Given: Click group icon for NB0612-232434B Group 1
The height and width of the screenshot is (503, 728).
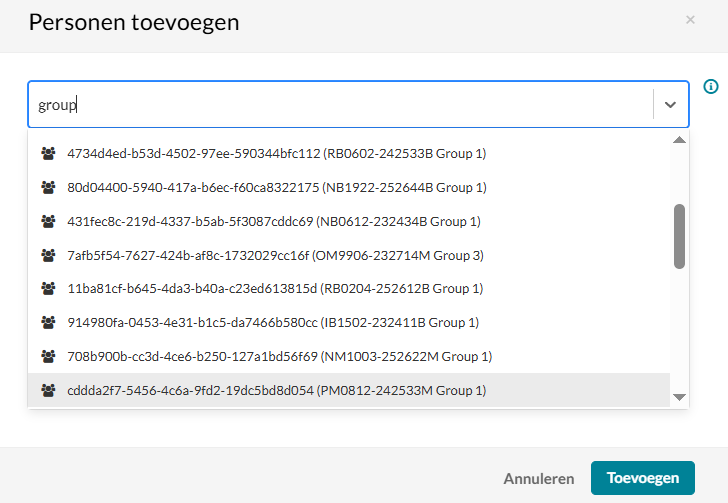Looking at the screenshot, I should tap(48, 221).
